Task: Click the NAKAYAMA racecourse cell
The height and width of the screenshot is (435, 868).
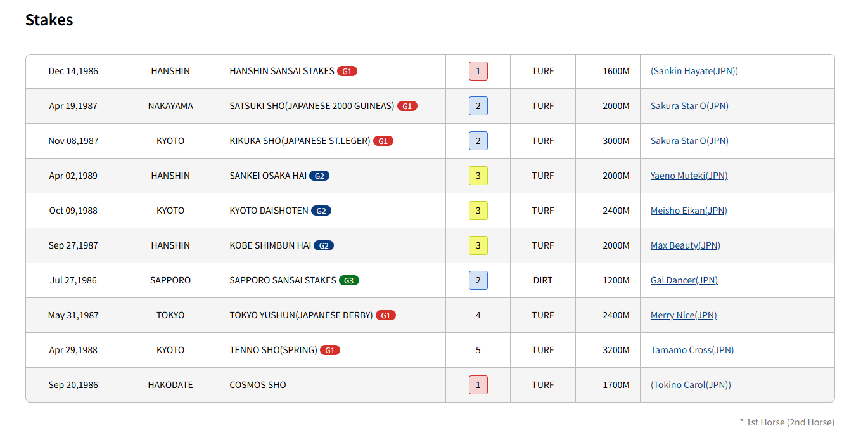Action: (x=170, y=106)
